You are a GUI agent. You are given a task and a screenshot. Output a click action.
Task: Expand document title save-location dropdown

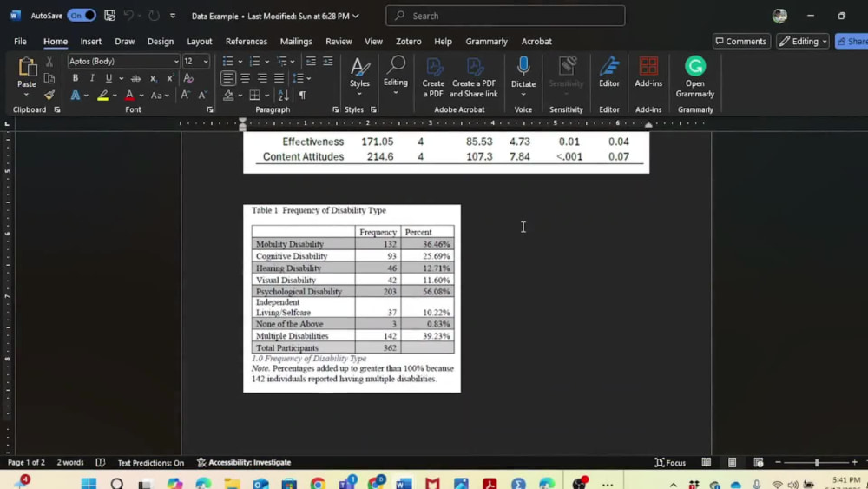pos(355,16)
